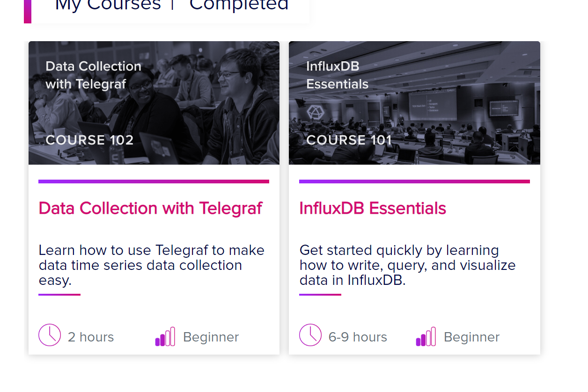
Task: Click the polygon logo in Course 101 image
Action: [315, 113]
